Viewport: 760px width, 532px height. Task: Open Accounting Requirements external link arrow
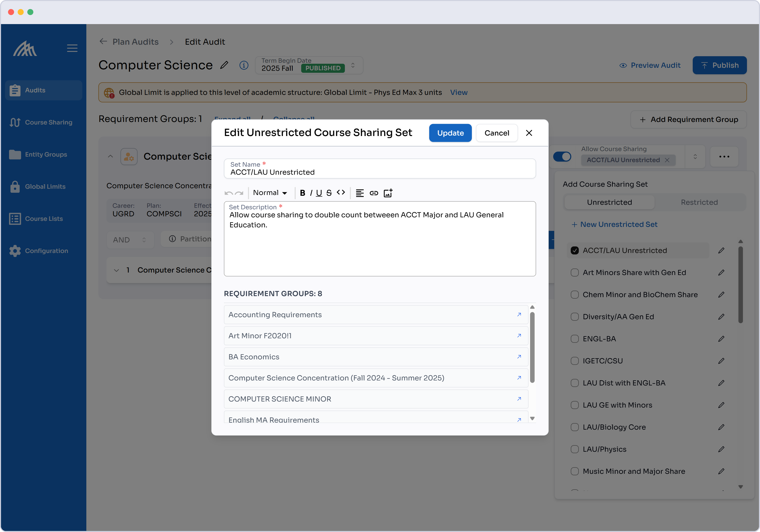pos(519,315)
